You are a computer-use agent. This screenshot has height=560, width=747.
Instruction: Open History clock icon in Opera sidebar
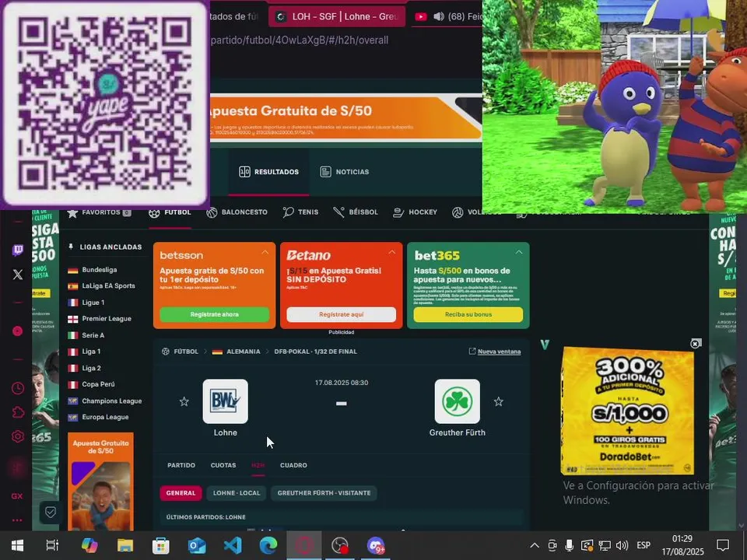tap(18, 388)
